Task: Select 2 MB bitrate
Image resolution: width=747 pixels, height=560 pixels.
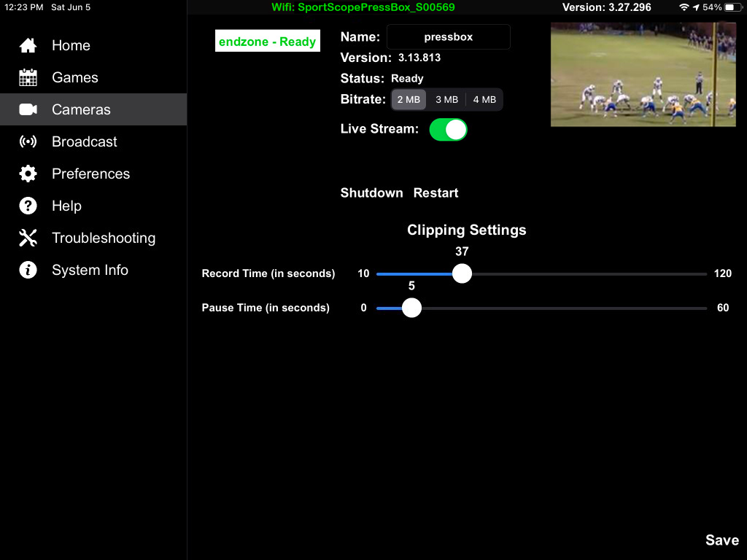Action: coord(409,99)
